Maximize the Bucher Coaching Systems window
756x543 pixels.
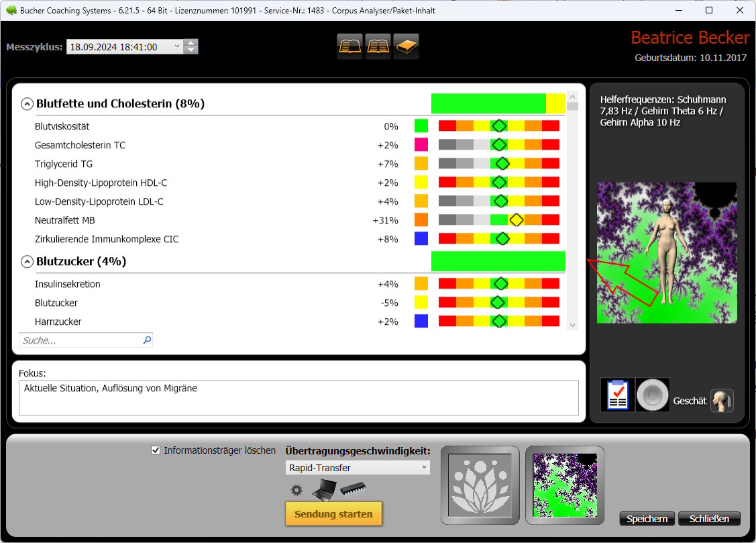709,10
